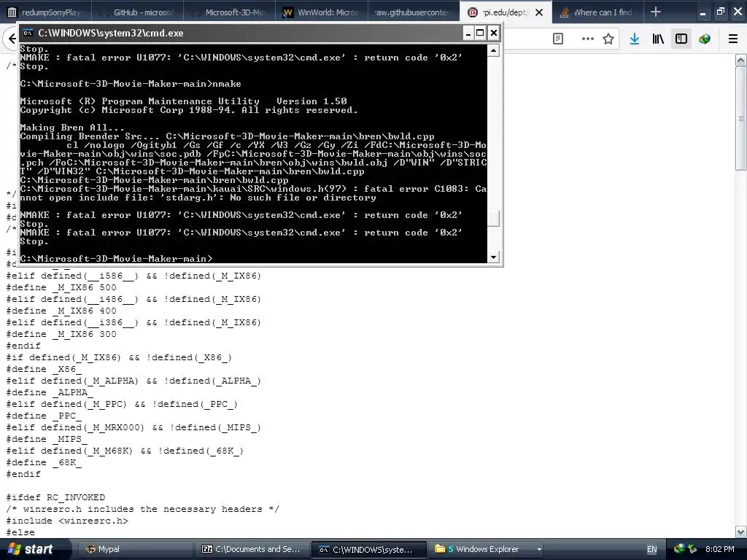
Task: Click the '#define _PPC_' line
Action: click(44, 416)
